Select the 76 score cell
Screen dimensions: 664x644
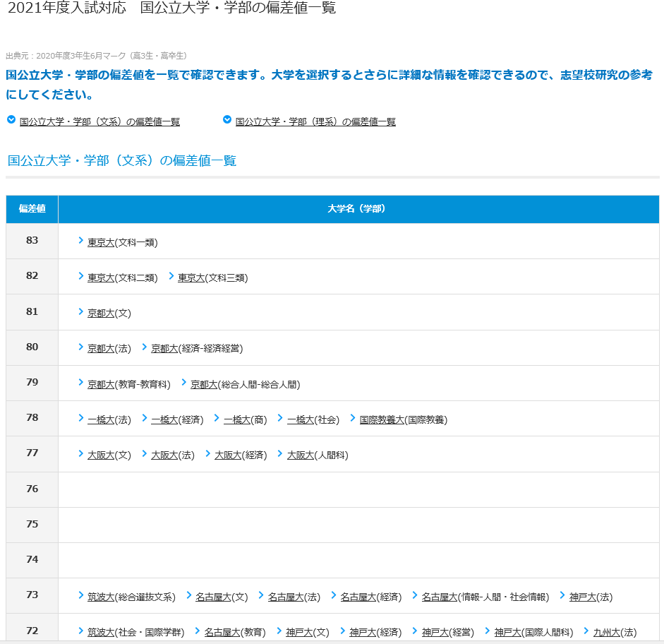[32, 489]
